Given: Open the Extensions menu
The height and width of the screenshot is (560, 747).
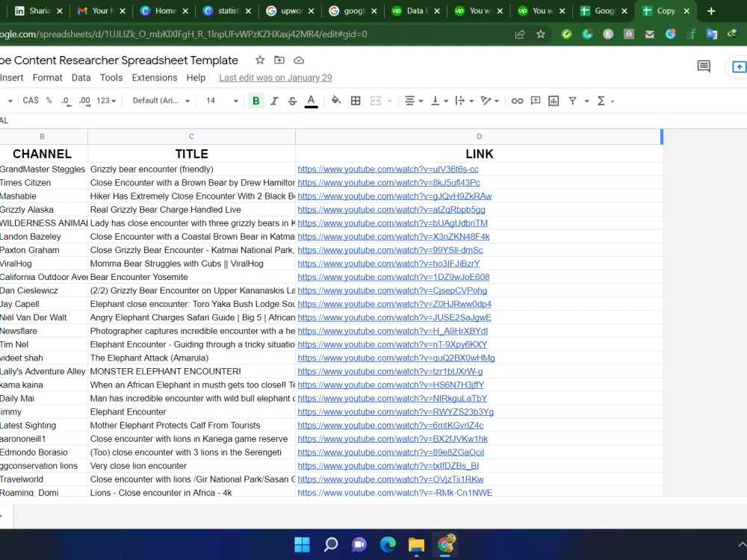Looking at the screenshot, I should 155,78.
